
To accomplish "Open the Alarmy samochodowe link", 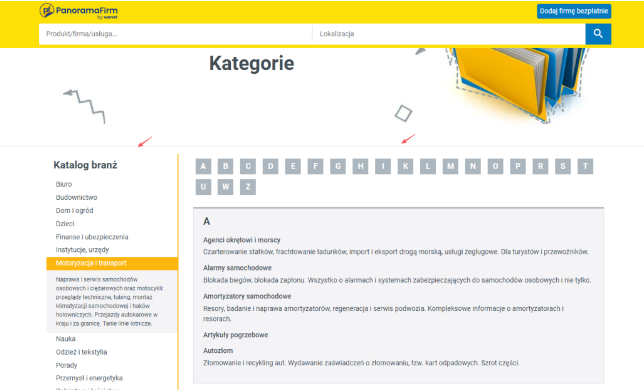I will (237, 268).
